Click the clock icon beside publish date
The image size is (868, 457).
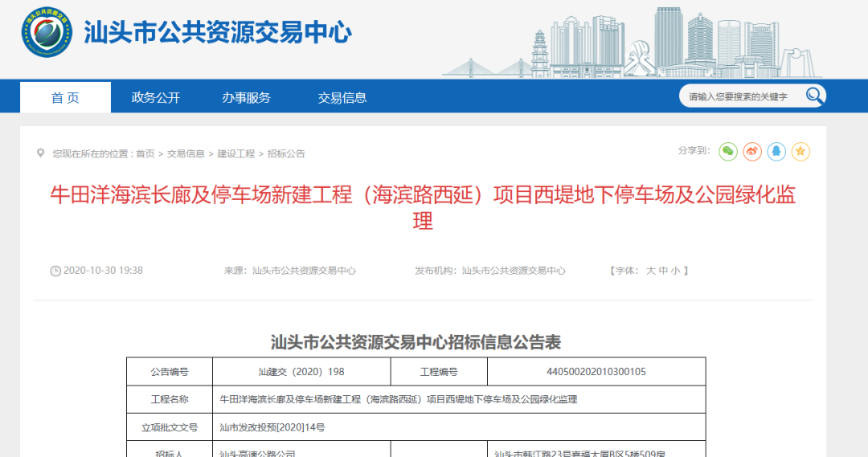(x=55, y=271)
